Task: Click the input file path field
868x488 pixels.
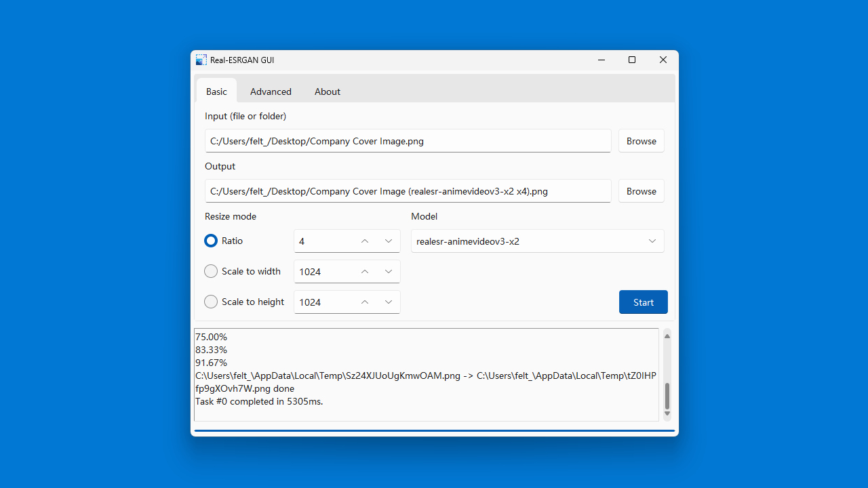Action: pyautogui.click(x=408, y=141)
